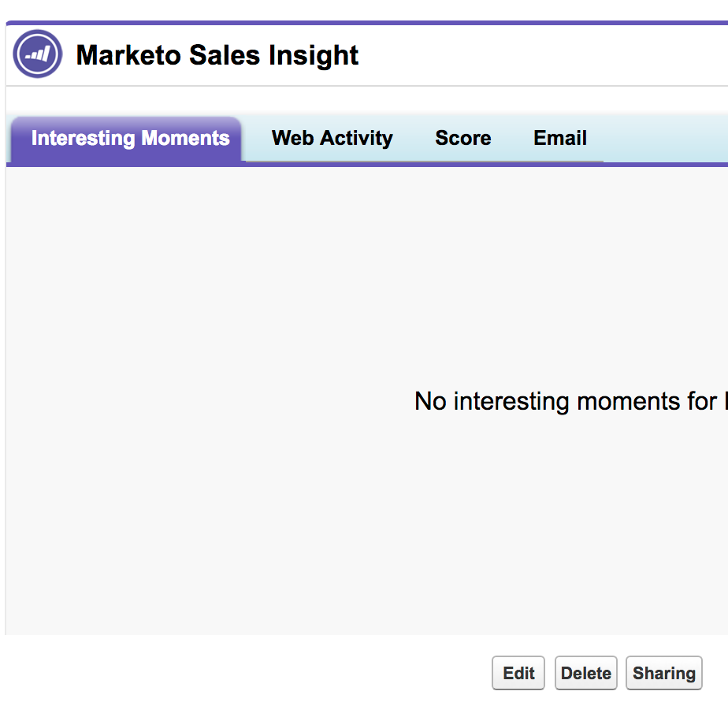728x706 pixels.
Task: Select the Interesting Moments tab
Action: click(130, 139)
